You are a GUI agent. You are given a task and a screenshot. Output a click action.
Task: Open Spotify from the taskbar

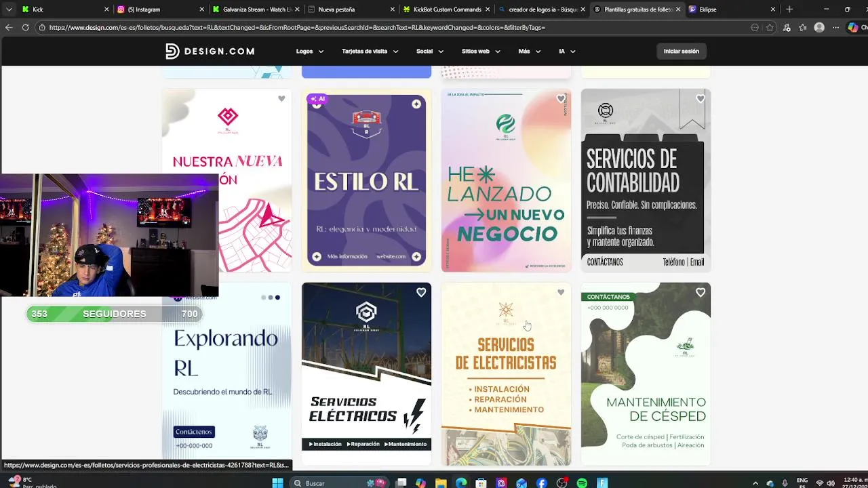click(582, 483)
